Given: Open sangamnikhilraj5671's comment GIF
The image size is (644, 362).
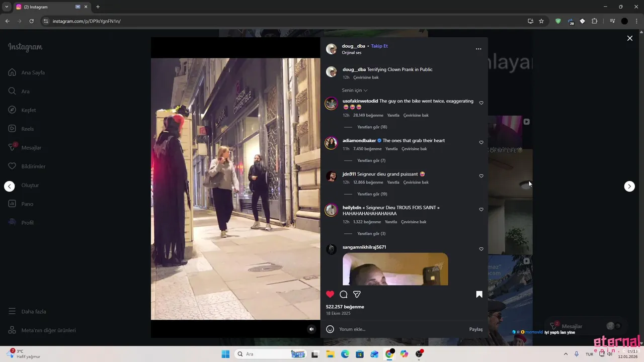Looking at the screenshot, I should point(395,269).
